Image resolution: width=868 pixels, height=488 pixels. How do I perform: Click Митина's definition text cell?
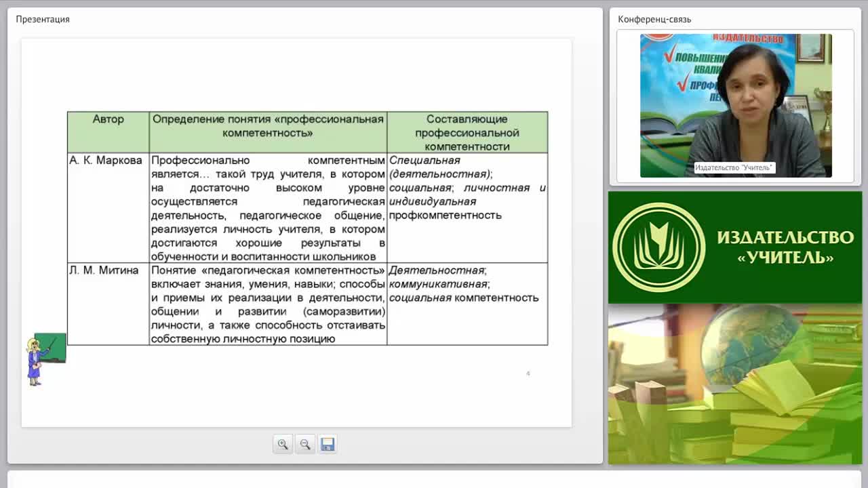[268, 304]
